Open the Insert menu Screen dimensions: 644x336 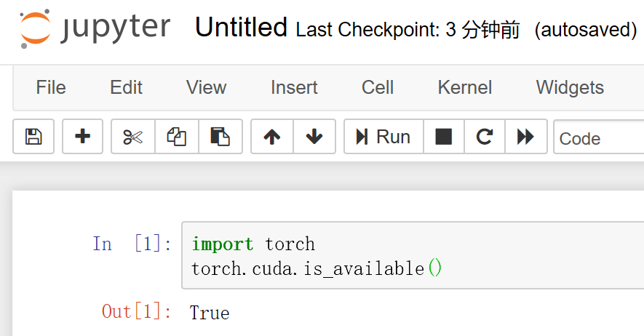(294, 87)
